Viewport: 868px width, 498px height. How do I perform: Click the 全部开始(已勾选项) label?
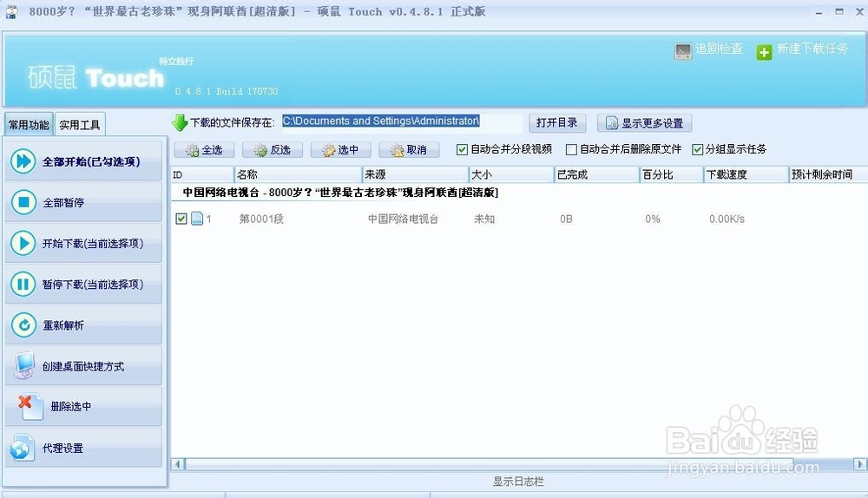tap(91, 161)
